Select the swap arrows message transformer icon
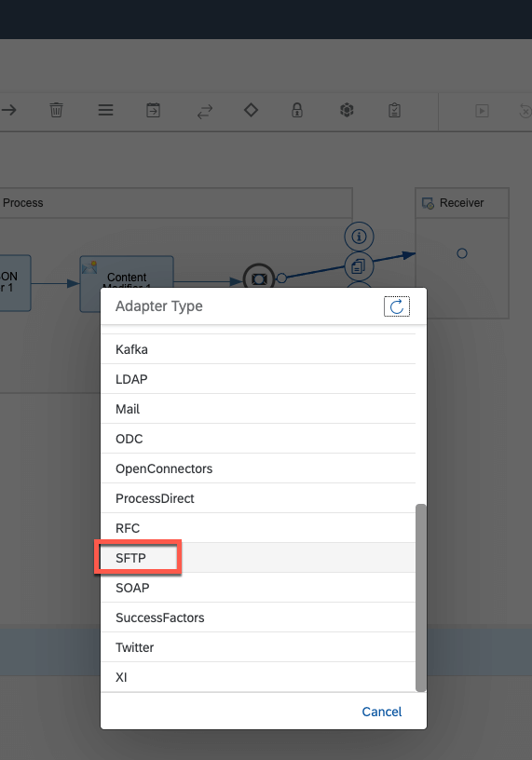This screenshot has height=760, width=532. 205,112
